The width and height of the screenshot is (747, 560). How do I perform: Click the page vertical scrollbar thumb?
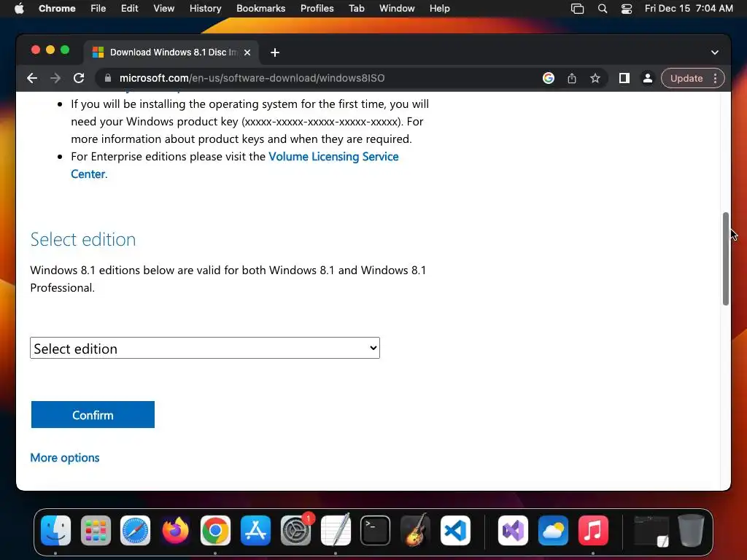[x=726, y=259]
